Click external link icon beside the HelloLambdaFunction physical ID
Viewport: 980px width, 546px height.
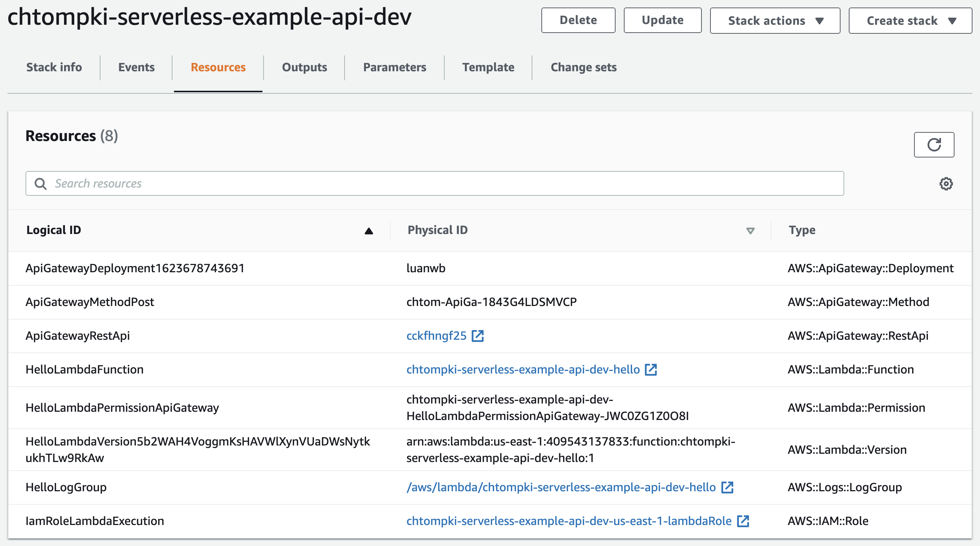(650, 369)
